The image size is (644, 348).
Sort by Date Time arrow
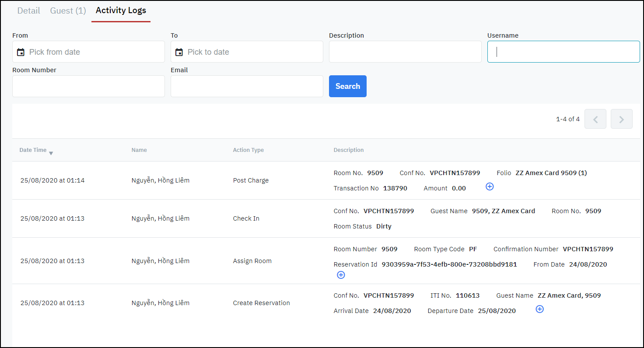pos(51,153)
